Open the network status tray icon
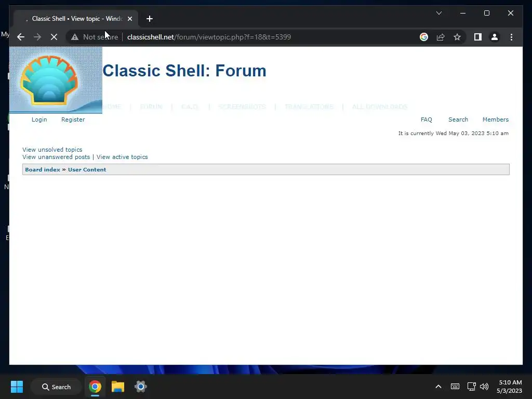 (471, 387)
